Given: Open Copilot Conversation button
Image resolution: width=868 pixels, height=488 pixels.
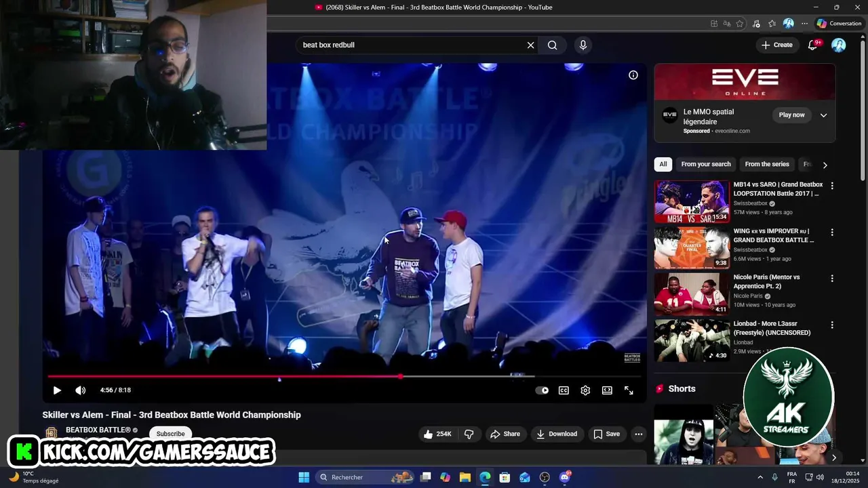Looking at the screenshot, I should point(839,23).
